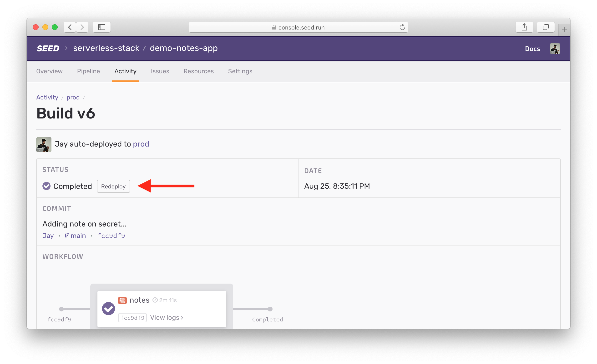Click the SEED logo in header
The width and height of the screenshot is (597, 364).
(x=48, y=48)
